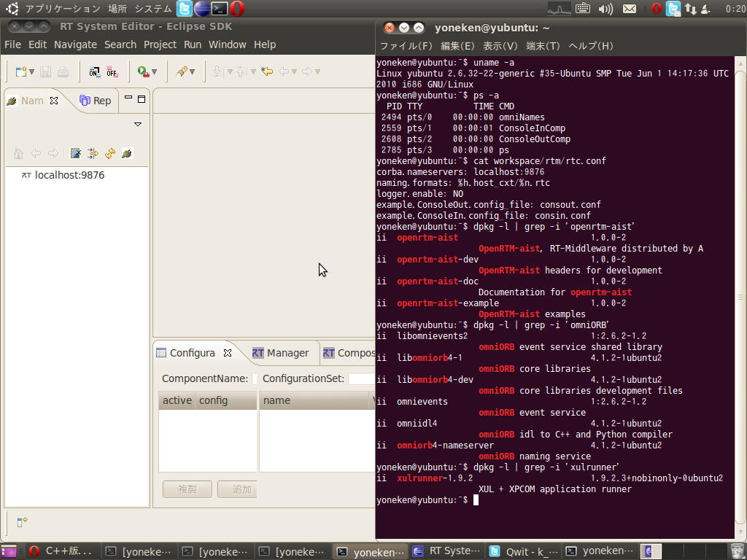The height and width of the screenshot is (560, 747).
Task: Open the Eclipse File menu
Action: 13,44
